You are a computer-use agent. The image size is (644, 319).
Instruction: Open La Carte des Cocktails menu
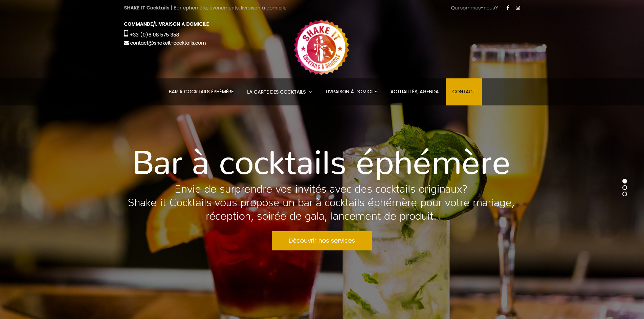pyautogui.click(x=280, y=92)
